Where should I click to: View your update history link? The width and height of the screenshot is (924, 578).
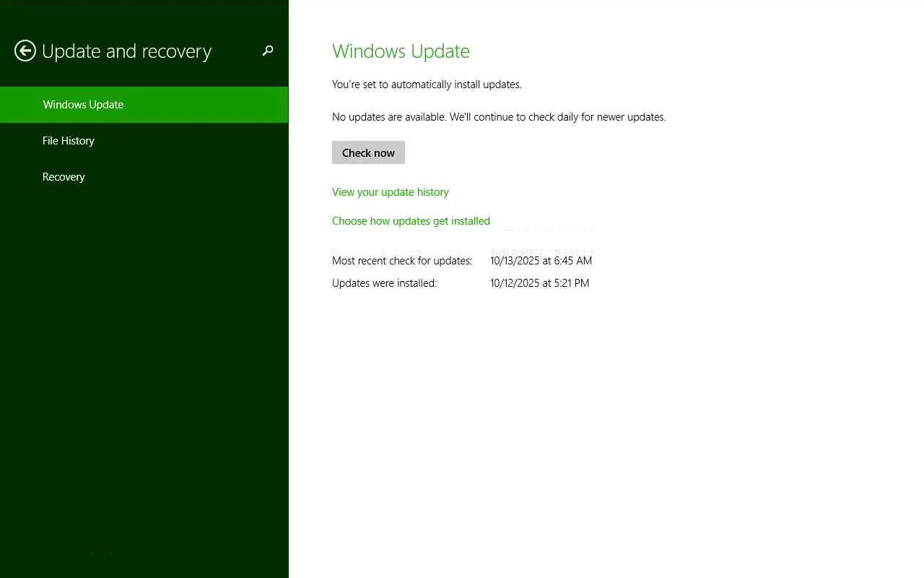pyautogui.click(x=391, y=192)
